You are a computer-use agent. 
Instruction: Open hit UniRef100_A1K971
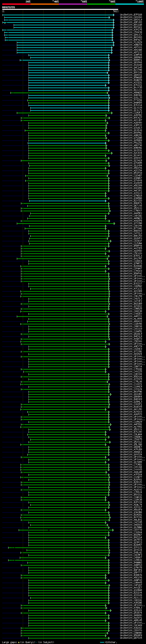pyautogui.click(x=131, y=618)
